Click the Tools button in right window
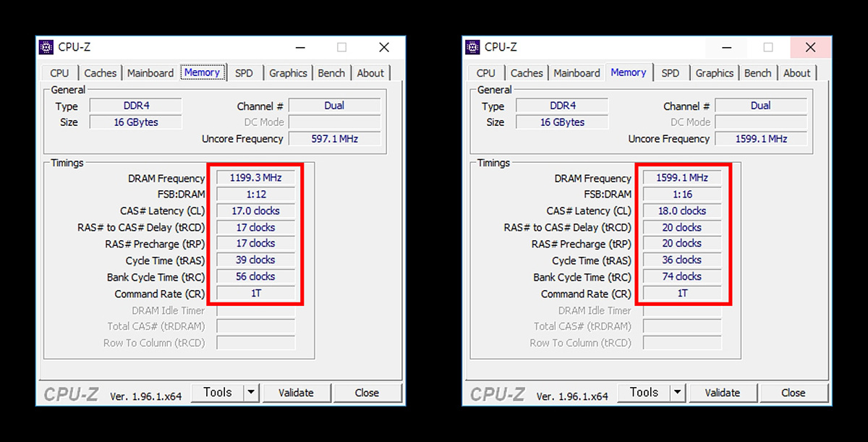The height and width of the screenshot is (442, 868). 644,393
